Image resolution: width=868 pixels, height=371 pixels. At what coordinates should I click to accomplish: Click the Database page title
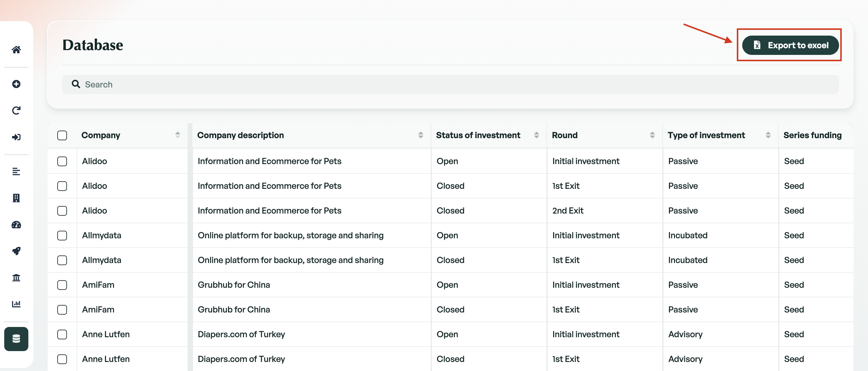[93, 45]
